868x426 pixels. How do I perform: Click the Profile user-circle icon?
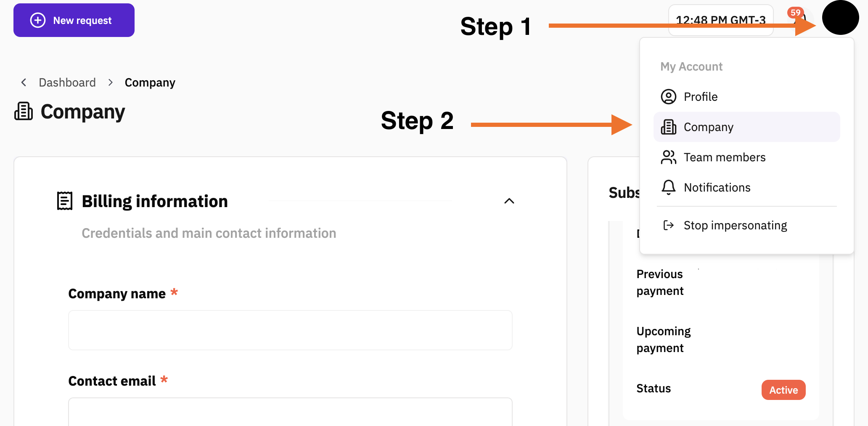(668, 97)
